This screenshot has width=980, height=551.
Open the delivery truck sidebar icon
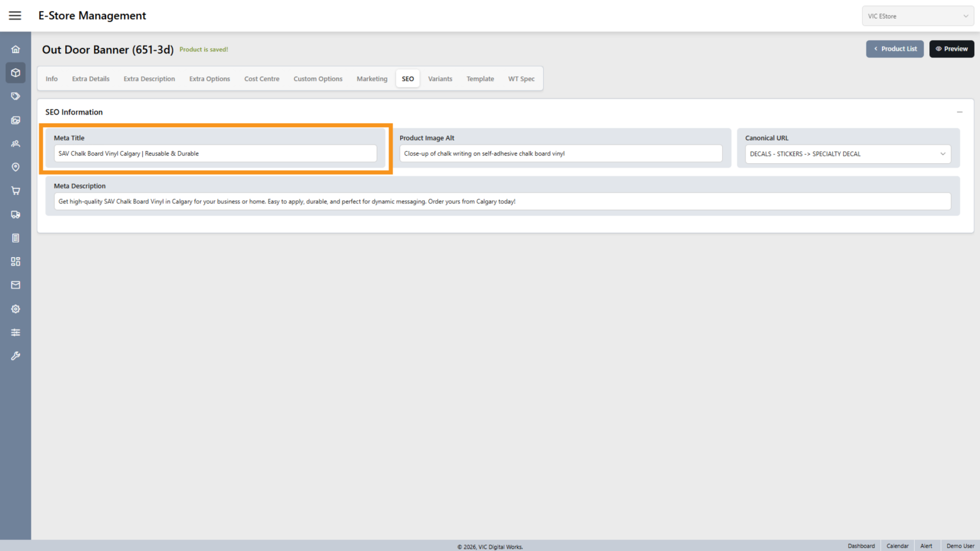[16, 215]
